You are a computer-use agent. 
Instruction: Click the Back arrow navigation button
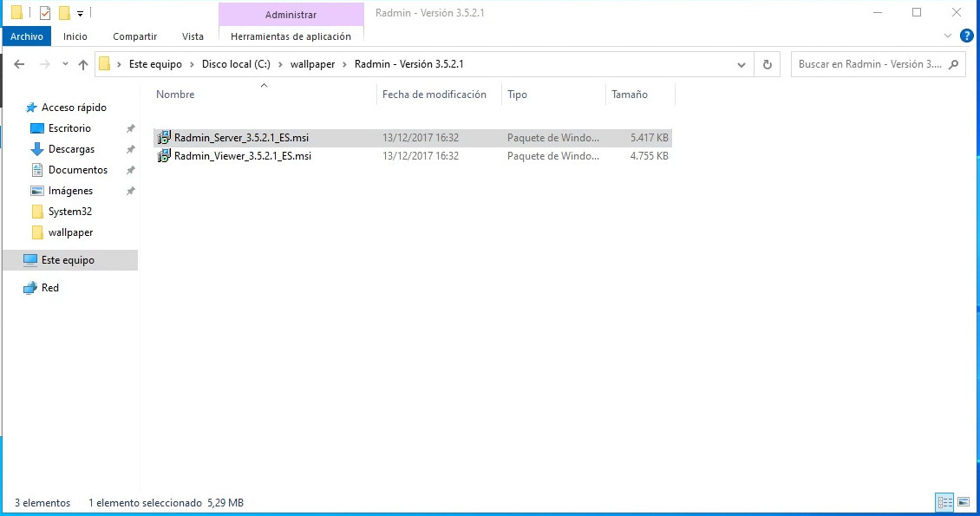[20, 64]
